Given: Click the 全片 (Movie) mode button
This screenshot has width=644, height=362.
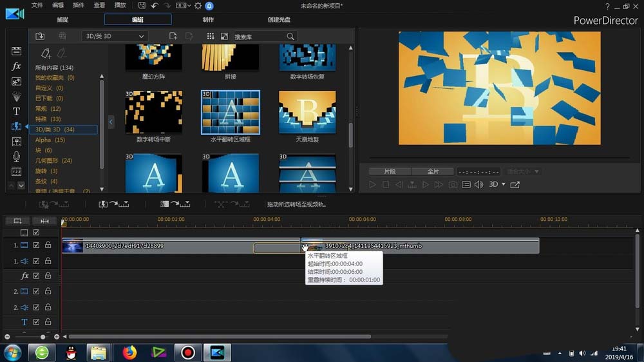Looking at the screenshot, I should [433, 171].
